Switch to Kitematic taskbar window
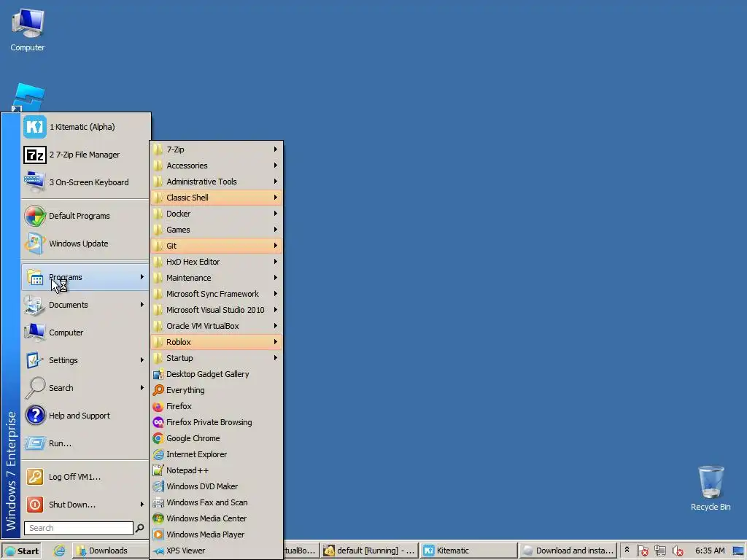 (x=469, y=551)
